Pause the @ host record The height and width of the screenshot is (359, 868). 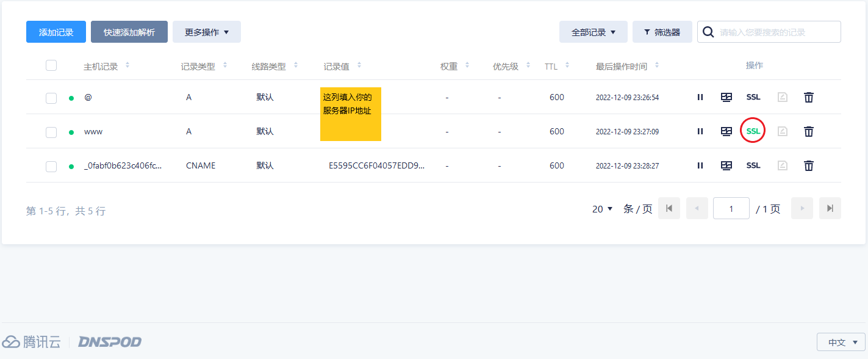pyautogui.click(x=700, y=97)
